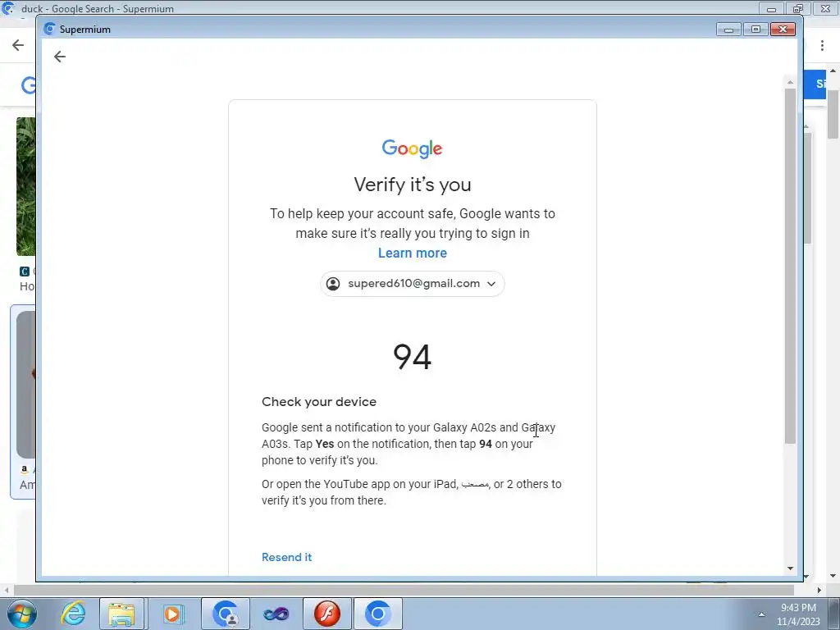
Task: Click the verification number 94
Action: pyautogui.click(x=412, y=357)
